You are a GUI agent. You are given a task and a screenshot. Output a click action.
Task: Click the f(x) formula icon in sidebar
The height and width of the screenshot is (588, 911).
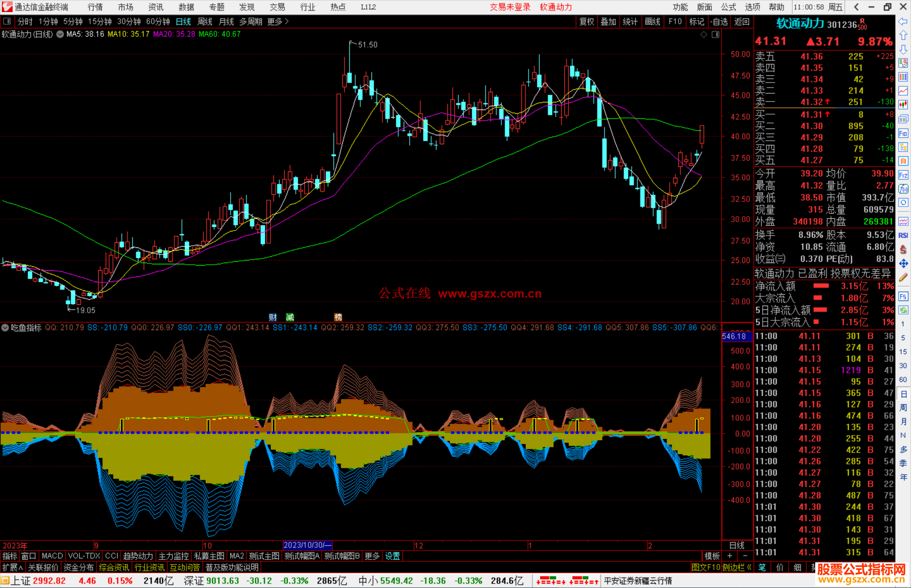[903, 189]
